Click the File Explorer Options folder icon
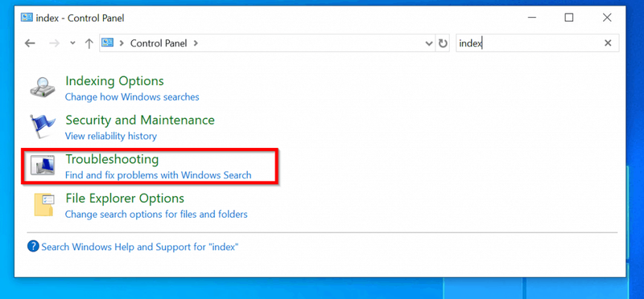Screen dimensions: 644x299 (44, 204)
